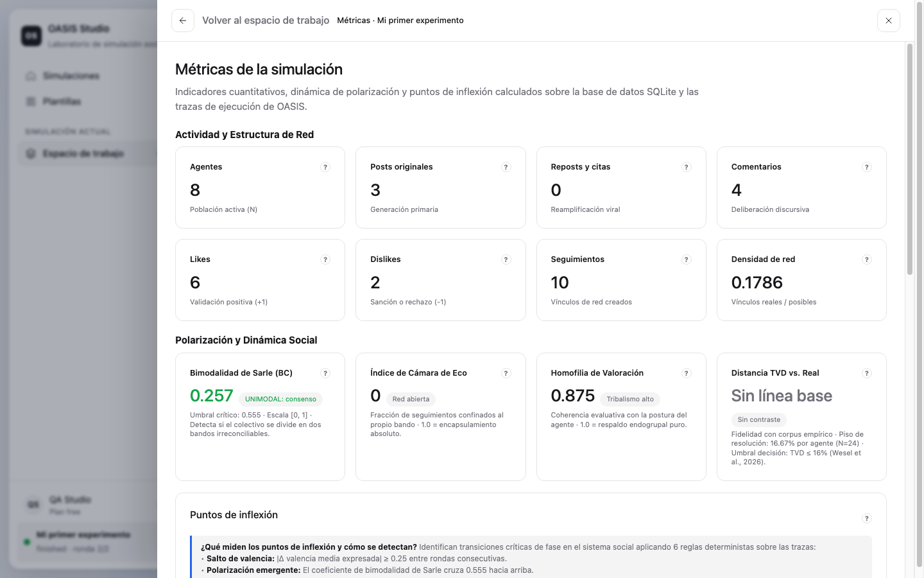Click the Tribalismo alto badge
This screenshot has width=924, height=578.
click(x=630, y=399)
